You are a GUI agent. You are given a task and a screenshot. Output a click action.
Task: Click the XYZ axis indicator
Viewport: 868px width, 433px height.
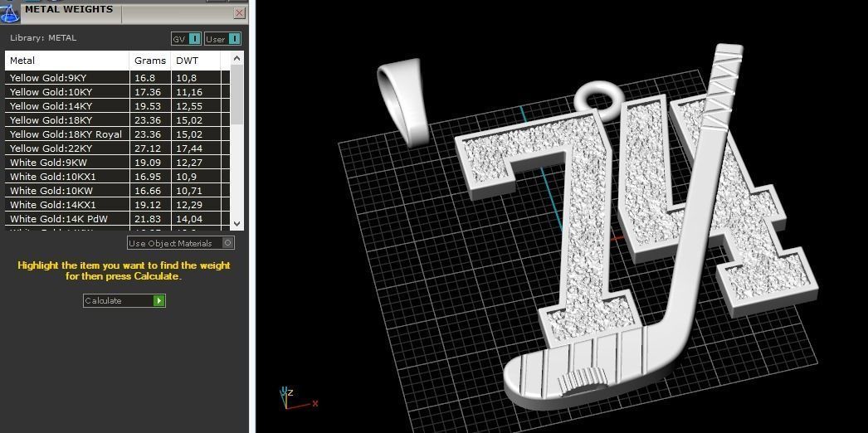point(299,398)
